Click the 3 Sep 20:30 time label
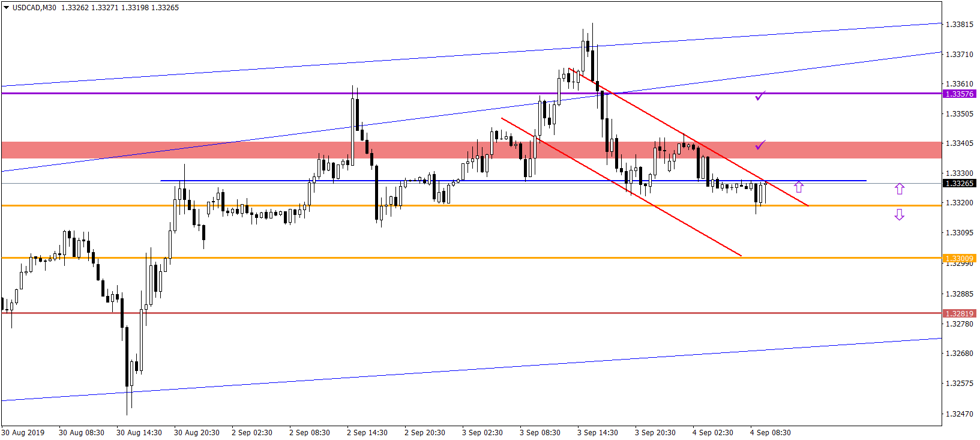The height and width of the screenshot is (440, 980). [655, 433]
